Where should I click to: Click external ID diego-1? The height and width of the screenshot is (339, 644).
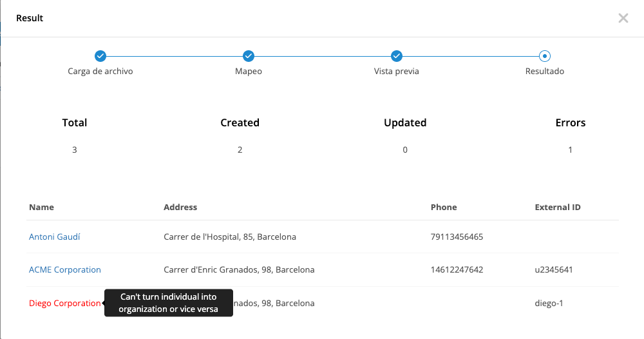point(549,304)
